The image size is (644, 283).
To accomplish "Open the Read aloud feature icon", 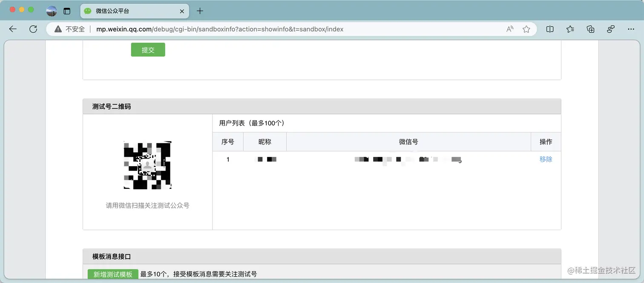I will point(509,29).
